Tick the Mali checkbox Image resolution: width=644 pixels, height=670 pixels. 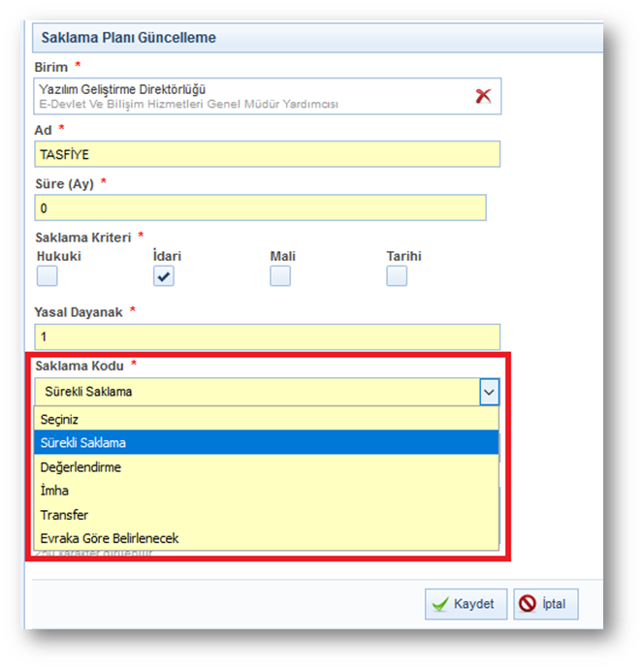point(280,276)
